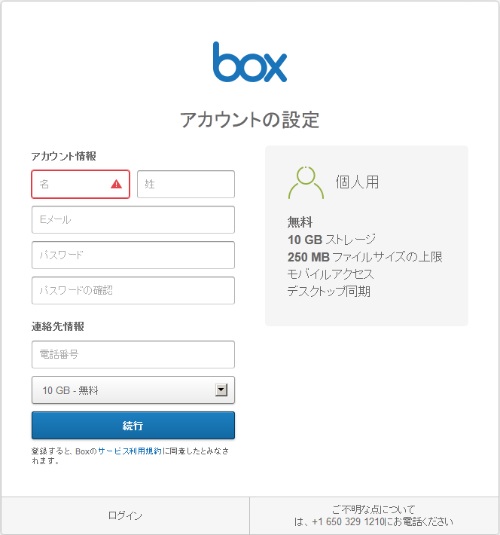Click the 無料 price text
Screen dimensions: 500x535
tap(300, 222)
